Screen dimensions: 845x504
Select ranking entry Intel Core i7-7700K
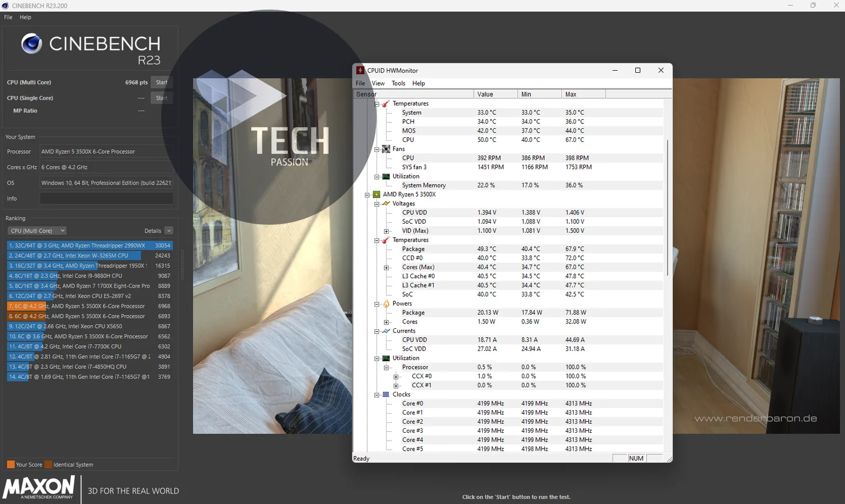pyautogui.click(x=90, y=346)
